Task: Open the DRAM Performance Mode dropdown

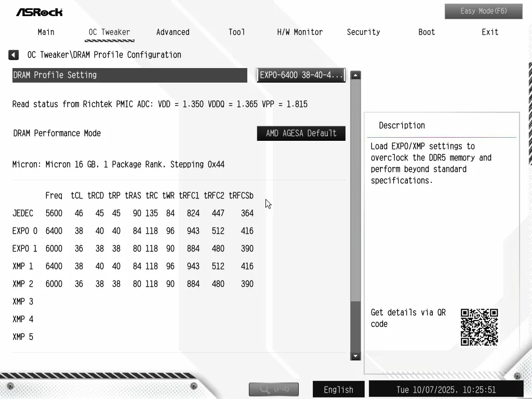Action: point(301,134)
